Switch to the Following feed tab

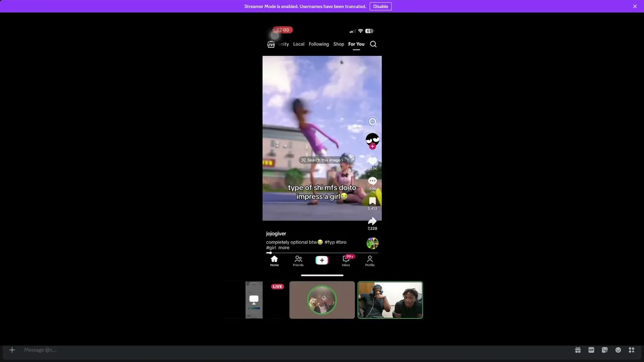tap(318, 44)
